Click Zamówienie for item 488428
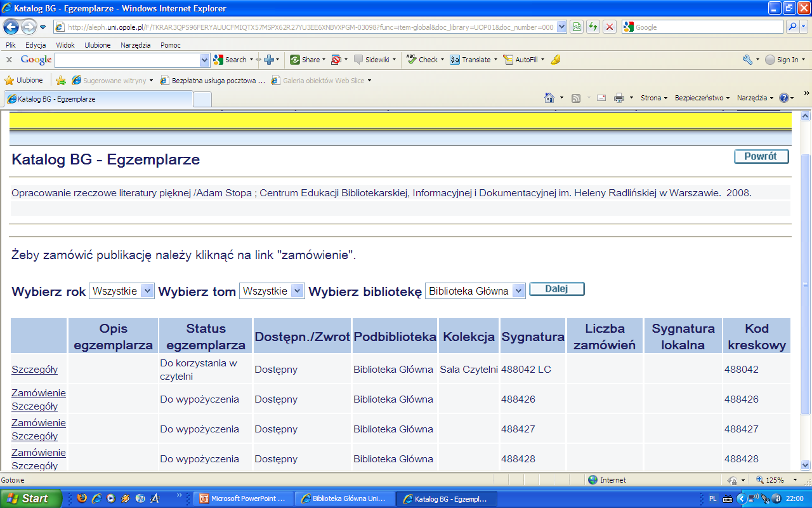Screen dimensions: 812x508 pyautogui.click(x=39, y=453)
